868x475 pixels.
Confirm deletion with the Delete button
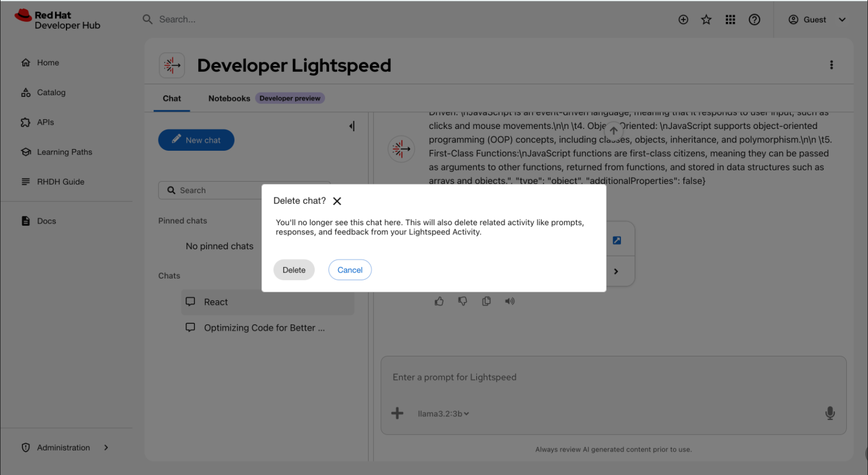tap(294, 270)
